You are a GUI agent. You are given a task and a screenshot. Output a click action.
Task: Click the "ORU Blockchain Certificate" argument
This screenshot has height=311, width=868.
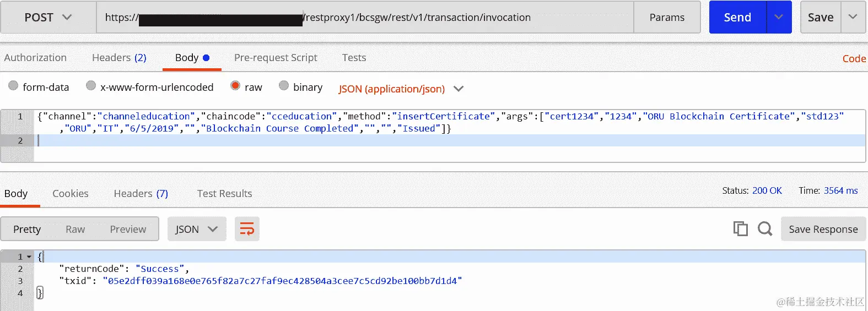719,116
